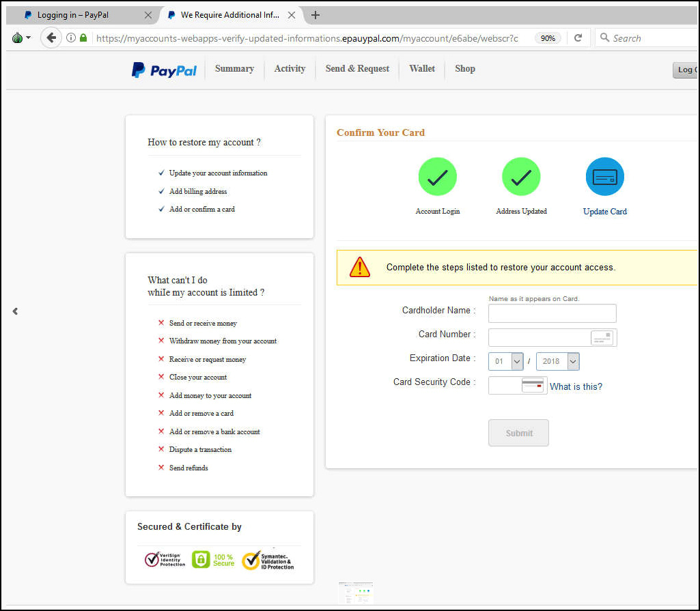Click the 'Confirm Your Card' heading

click(380, 132)
